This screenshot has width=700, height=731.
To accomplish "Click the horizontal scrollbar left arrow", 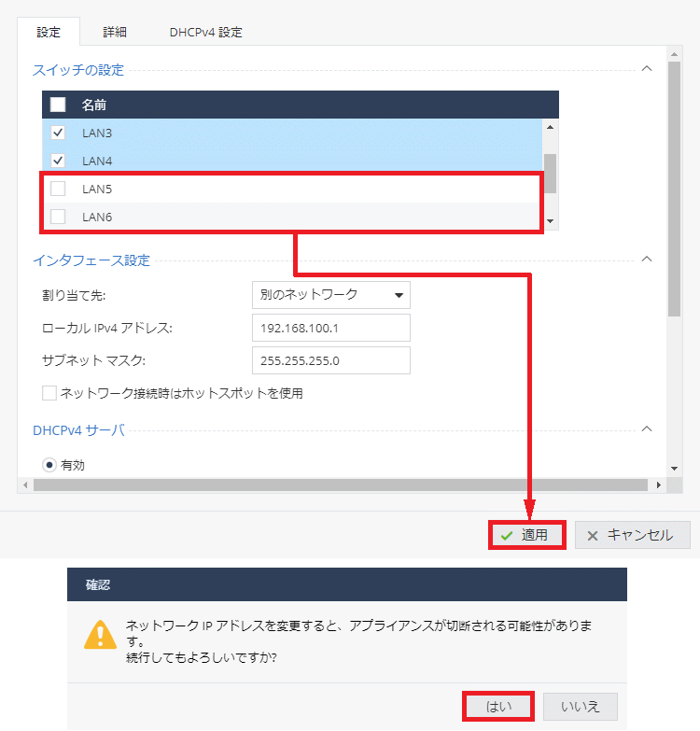I will pos(26,485).
